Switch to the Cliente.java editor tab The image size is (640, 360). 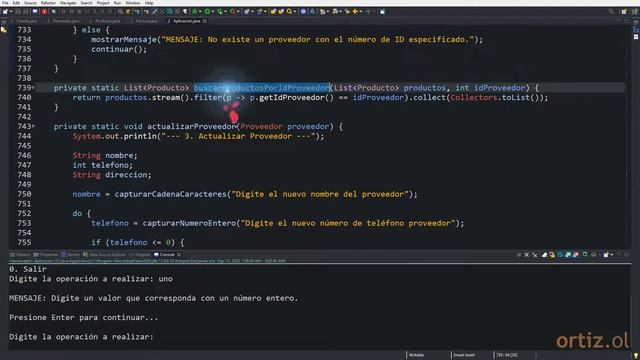[x=26, y=21]
